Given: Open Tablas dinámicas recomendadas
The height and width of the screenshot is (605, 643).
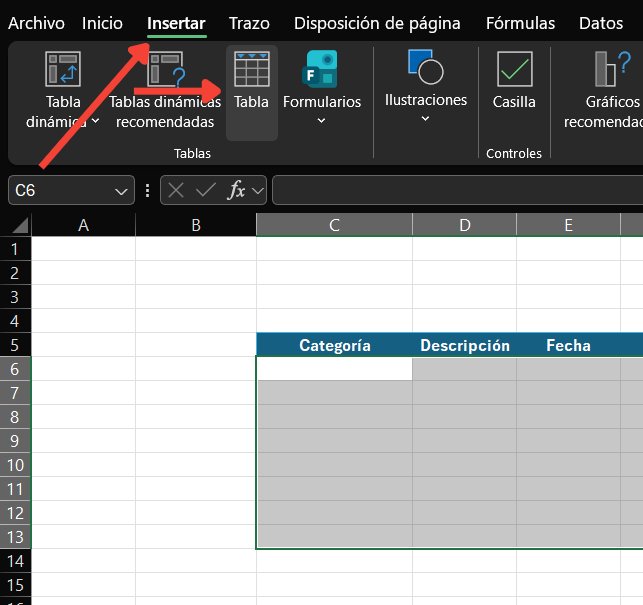Looking at the screenshot, I should [x=165, y=69].
